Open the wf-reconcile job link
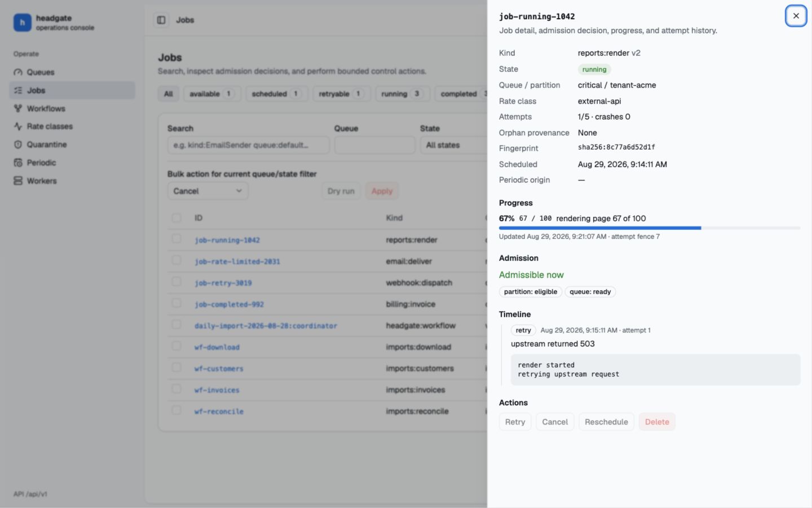Screen dimensions: 812x508 pos(219,411)
